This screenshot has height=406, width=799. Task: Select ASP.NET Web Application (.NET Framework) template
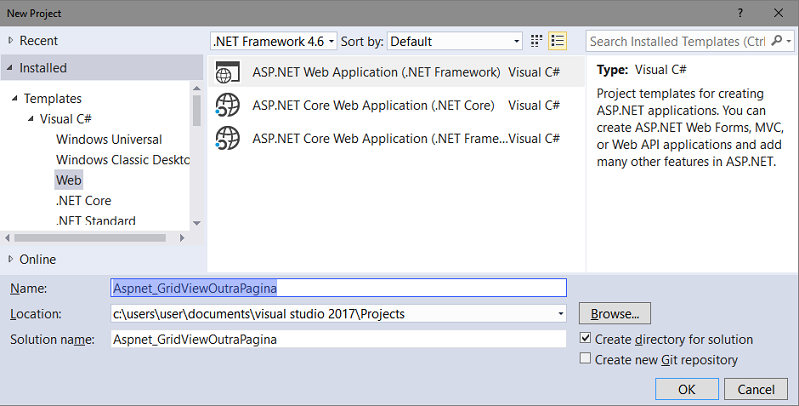396,72
